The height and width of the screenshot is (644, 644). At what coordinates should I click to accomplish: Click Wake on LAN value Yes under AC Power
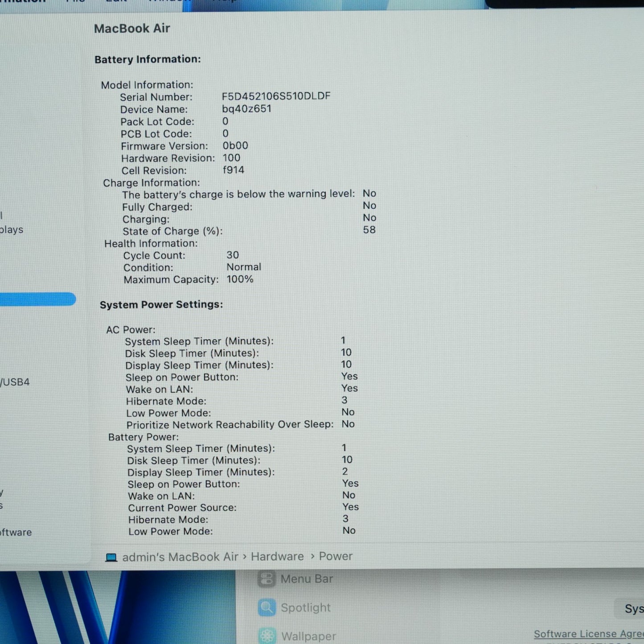tap(349, 388)
